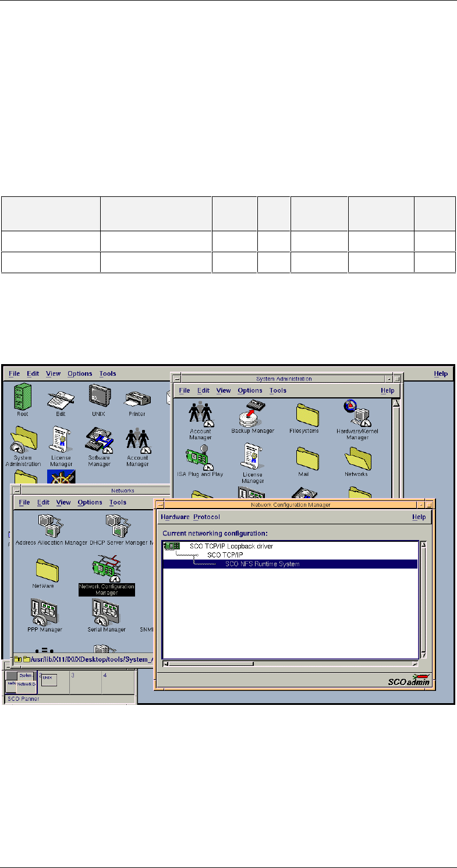Open Hardware/Kernel Manager icon
This screenshot has width=457, height=868.
(357, 413)
